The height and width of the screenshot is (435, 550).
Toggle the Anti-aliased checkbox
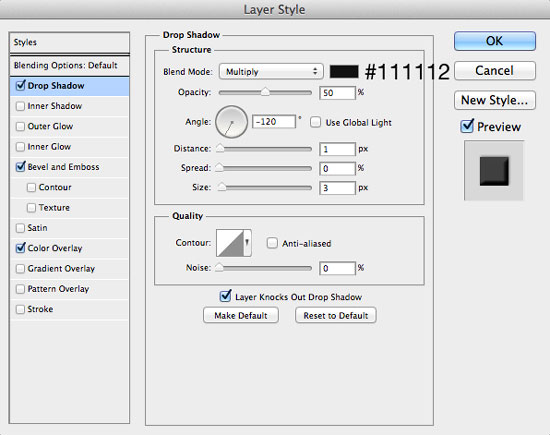(272, 243)
